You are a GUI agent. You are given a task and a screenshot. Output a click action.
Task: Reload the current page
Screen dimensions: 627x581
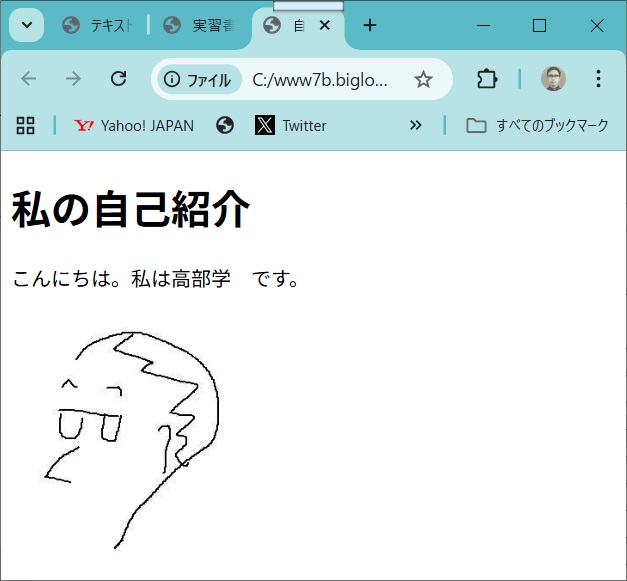(x=118, y=78)
